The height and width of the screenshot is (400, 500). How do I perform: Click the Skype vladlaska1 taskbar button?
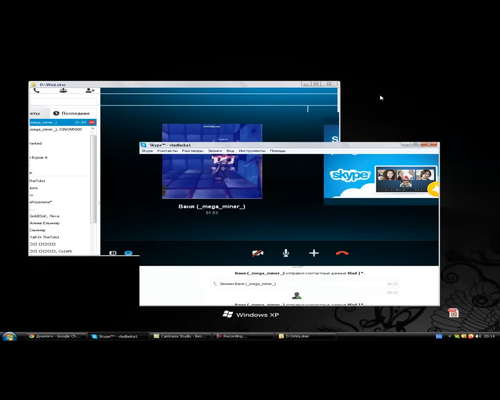118,336
